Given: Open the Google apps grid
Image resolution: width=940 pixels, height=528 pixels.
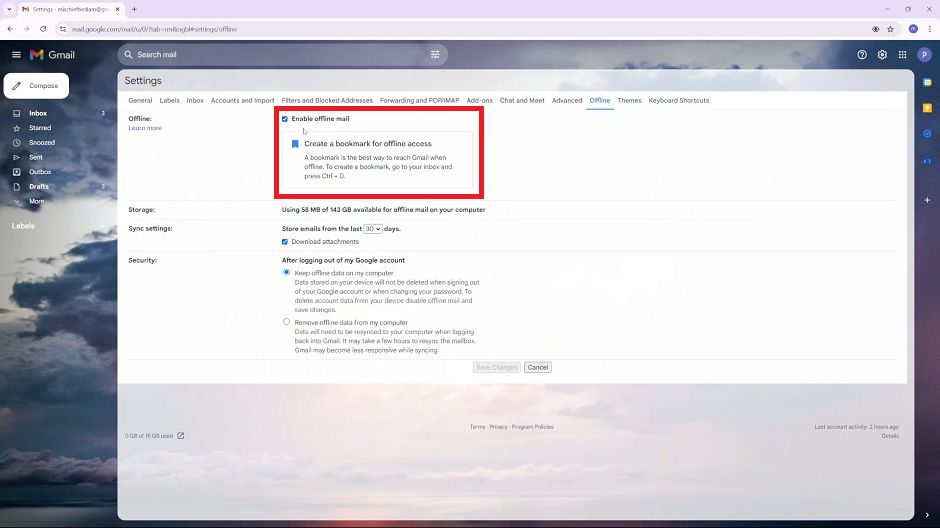Looking at the screenshot, I should coord(902,55).
